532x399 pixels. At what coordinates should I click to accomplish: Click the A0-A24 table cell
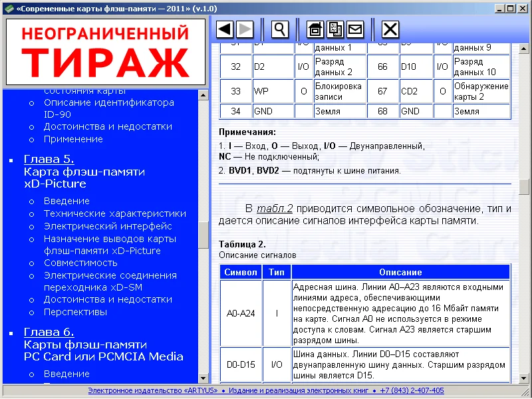[241, 313]
